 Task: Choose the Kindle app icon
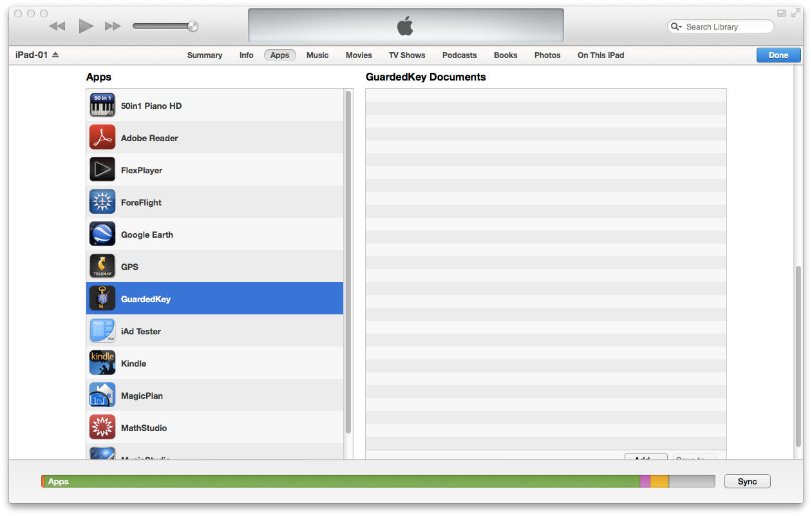[x=102, y=363]
